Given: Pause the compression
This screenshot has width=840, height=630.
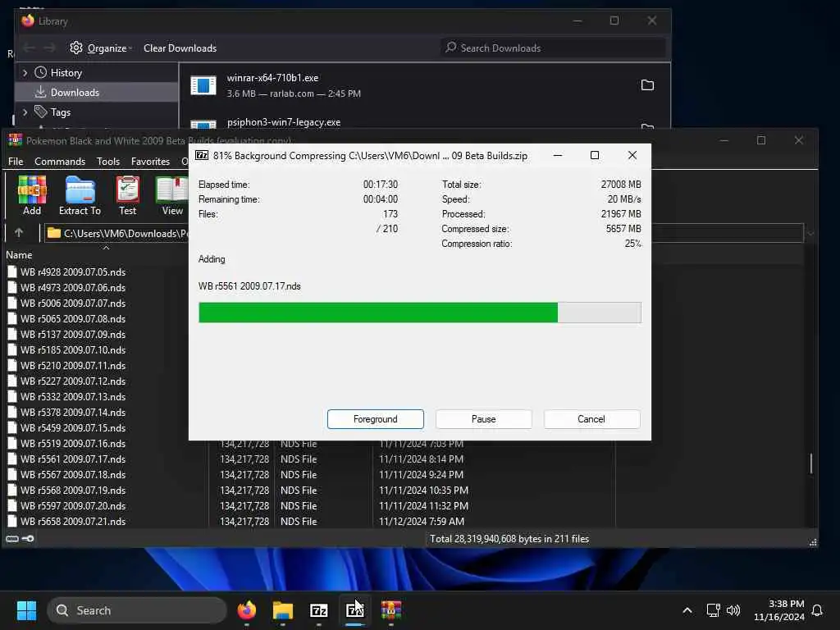Looking at the screenshot, I should pyautogui.click(x=484, y=419).
